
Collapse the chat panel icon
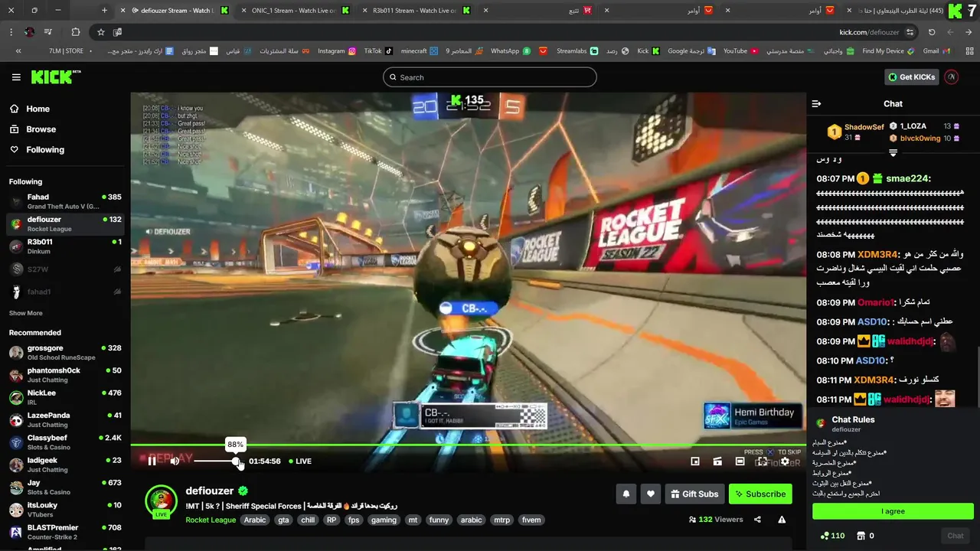click(x=816, y=103)
